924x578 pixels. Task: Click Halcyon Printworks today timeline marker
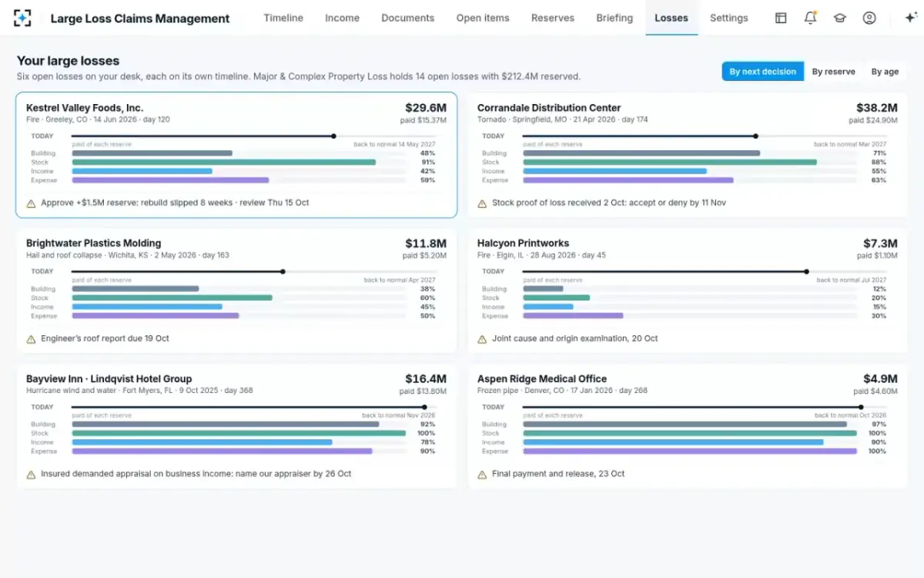coord(806,271)
